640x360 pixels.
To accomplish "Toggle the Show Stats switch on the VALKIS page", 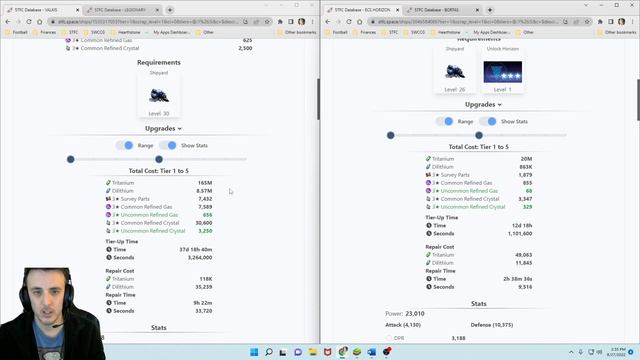I will [168, 145].
